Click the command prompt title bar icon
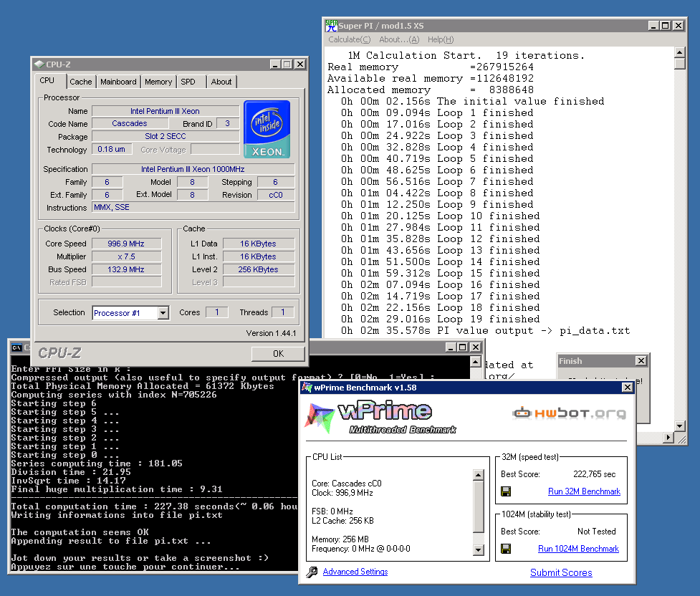The width and height of the screenshot is (700, 596). pos(16,347)
